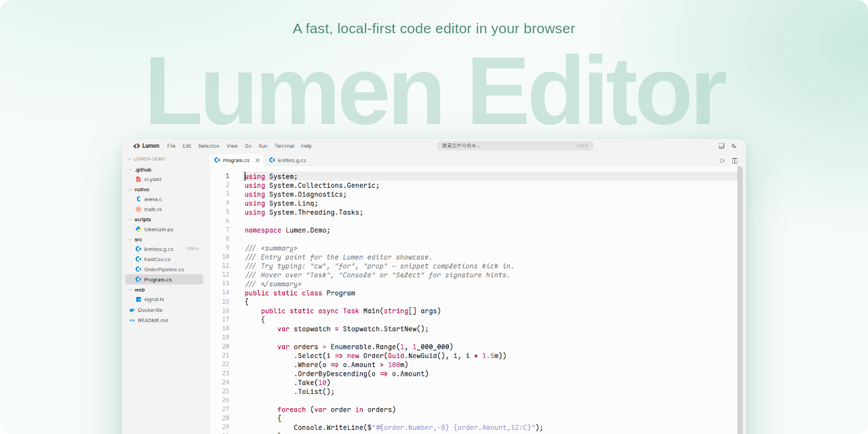This screenshot has height=434, width=868.
Task: Open the View menu
Action: 232,146
